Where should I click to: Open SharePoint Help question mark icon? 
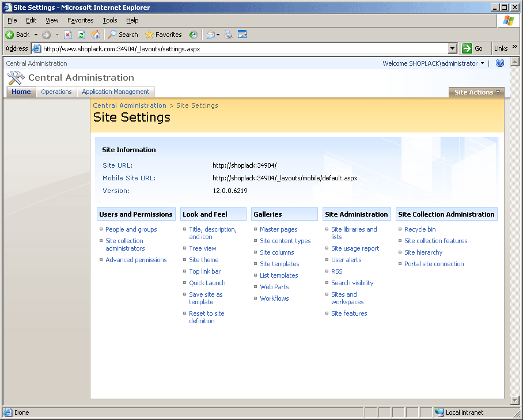pos(499,63)
